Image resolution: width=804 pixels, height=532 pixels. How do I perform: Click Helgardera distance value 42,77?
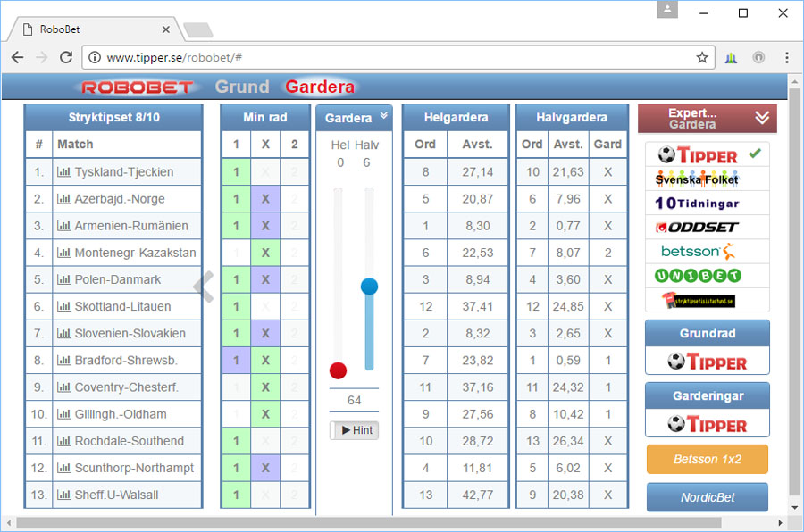(477, 495)
